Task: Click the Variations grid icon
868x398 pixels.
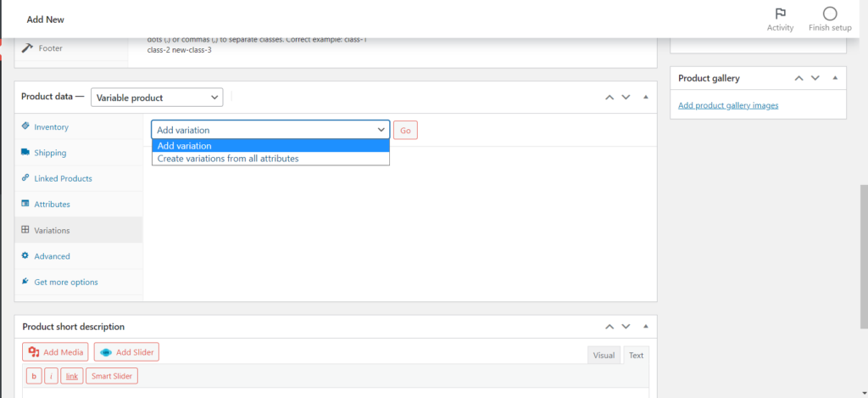Action: [25, 230]
